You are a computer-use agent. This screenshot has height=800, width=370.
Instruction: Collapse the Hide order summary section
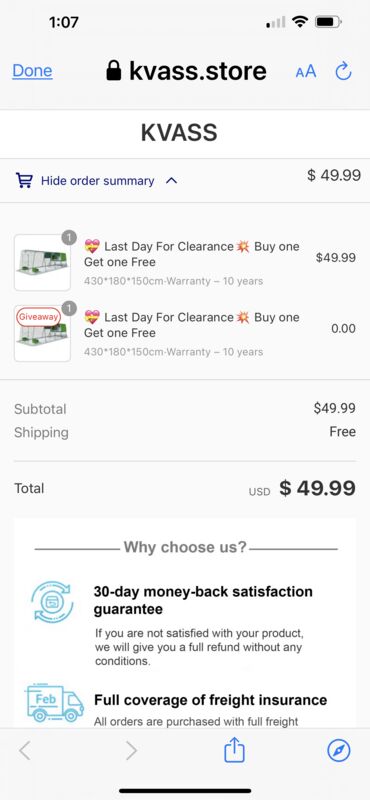coord(97,181)
